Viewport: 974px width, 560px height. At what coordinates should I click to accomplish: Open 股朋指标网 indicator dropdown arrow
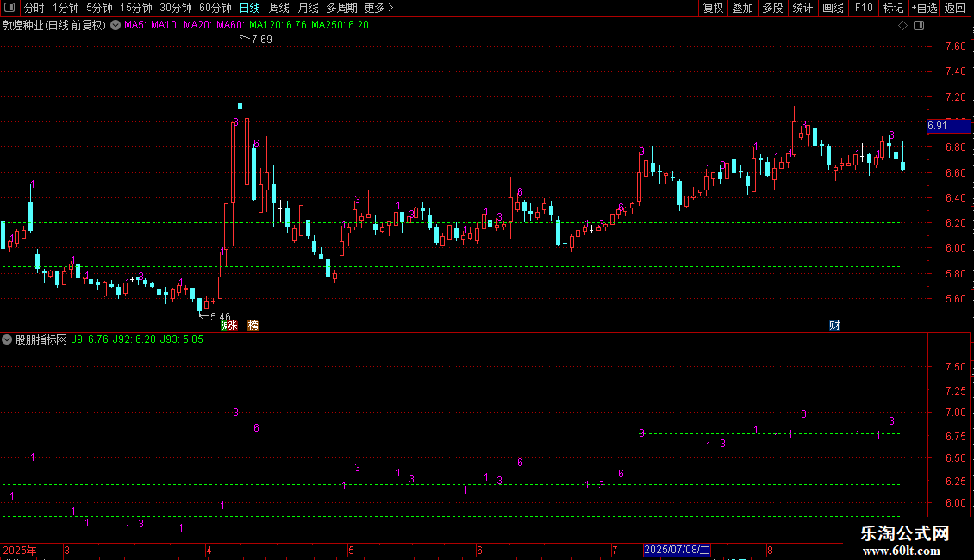click(7, 339)
